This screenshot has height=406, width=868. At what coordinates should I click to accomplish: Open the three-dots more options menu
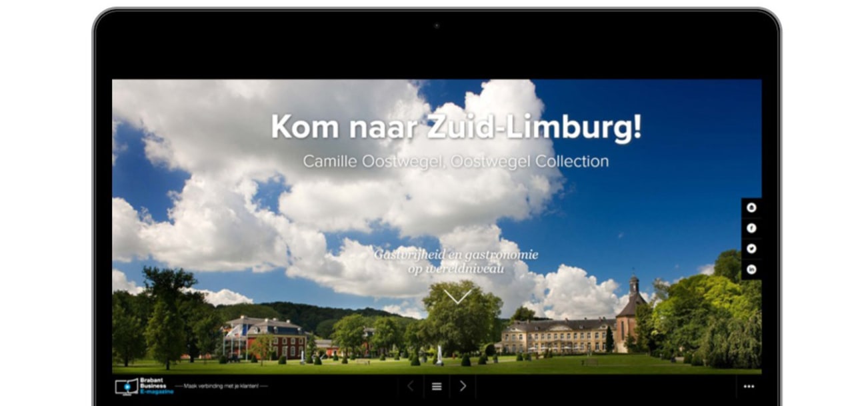click(749, 387)
